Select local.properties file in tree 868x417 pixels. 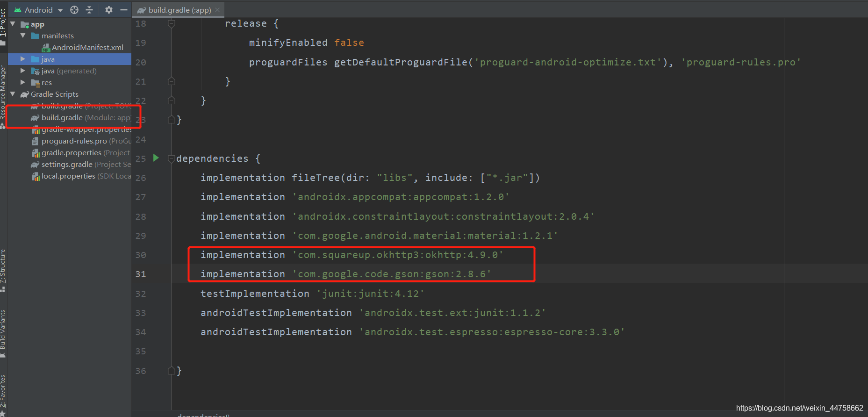coord(68,176)
